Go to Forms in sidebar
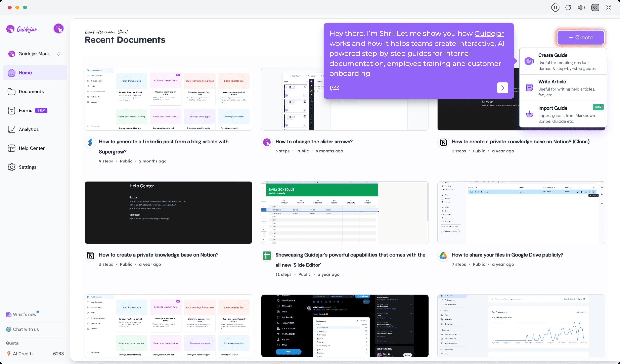This screenshot has width=620, height=364. [x=25, y=110]
